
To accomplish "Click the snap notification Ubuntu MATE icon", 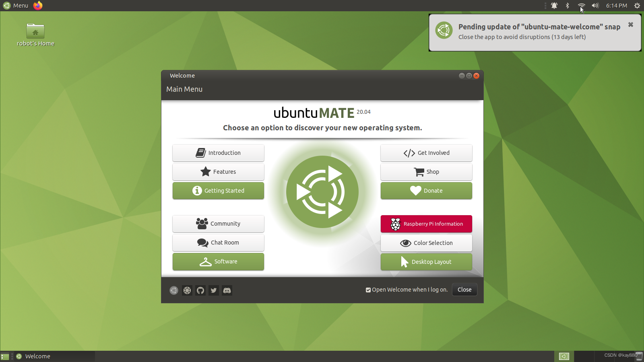I will coord(444,30).
